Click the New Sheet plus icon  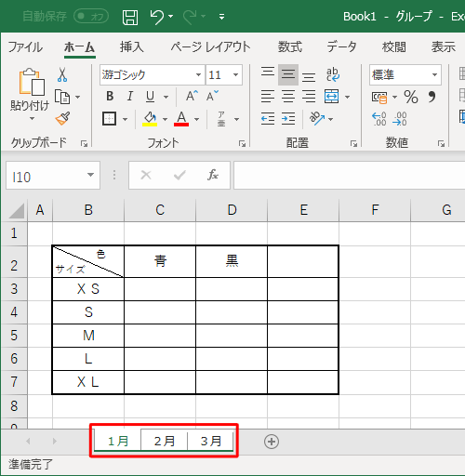272,442
